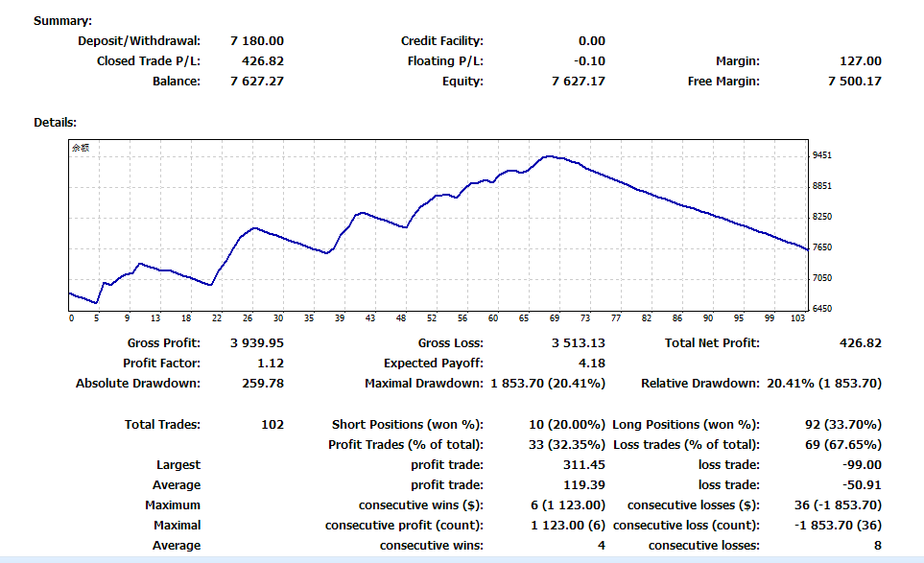Click the "52" x-axis tick label
This screenshot has height=563, width=924.
click(x=432, y=318)
